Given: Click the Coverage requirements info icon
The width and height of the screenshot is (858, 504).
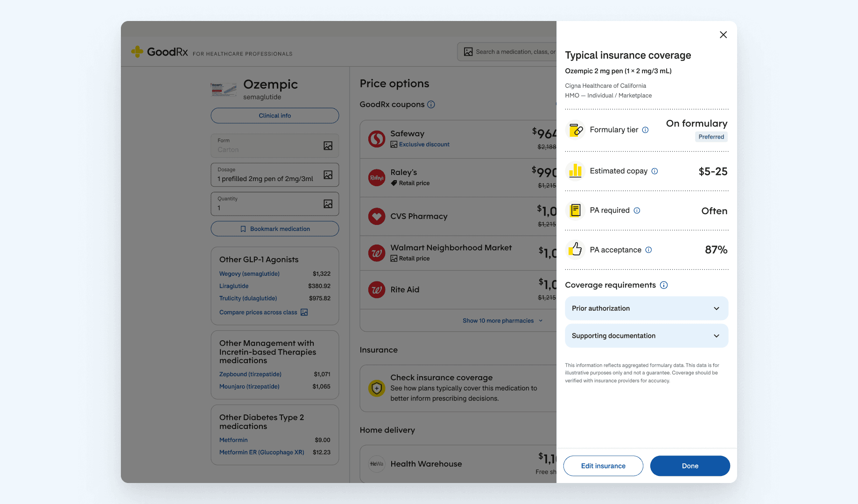Looking at the screenshot, I should pos(664,285).
